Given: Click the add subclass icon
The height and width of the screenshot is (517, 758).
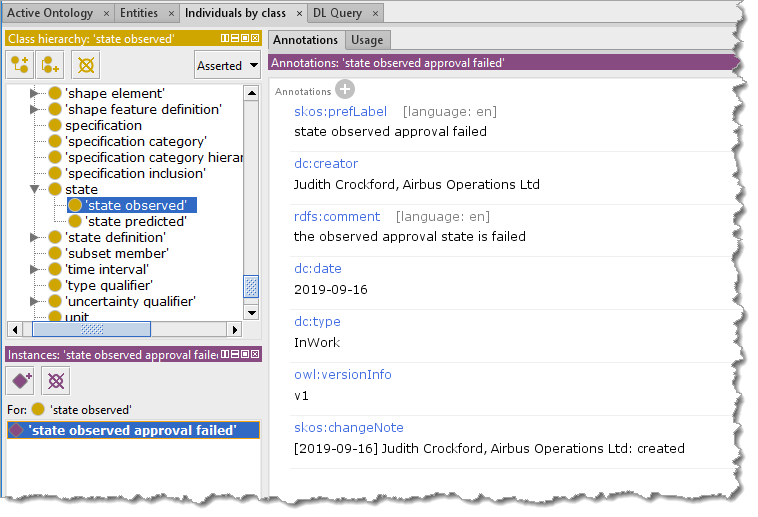Looking at the screenshot, I should (19, 65).
